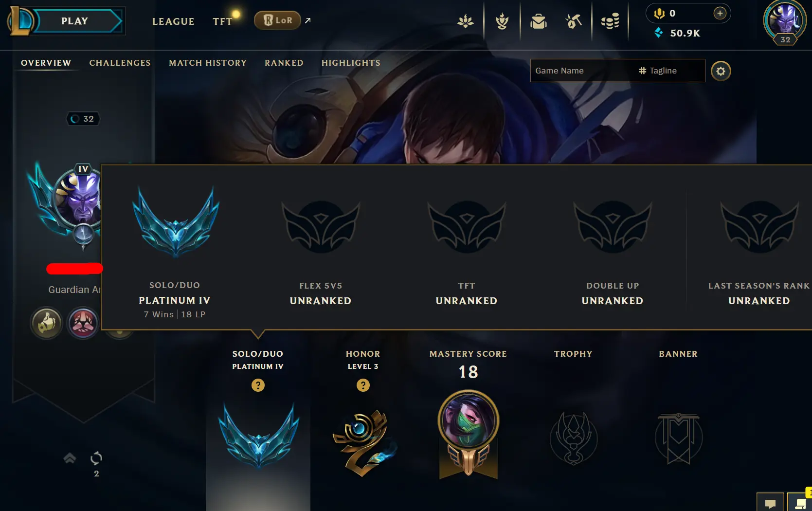
Task: Open the Store coins icon
Action: tap(610, 21)
